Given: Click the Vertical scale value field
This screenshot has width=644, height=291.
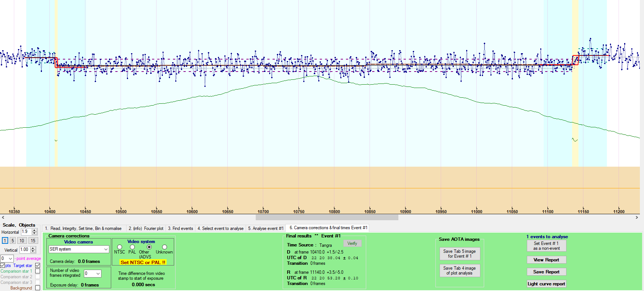Looking at the screenshot, I should pos(25,249).
